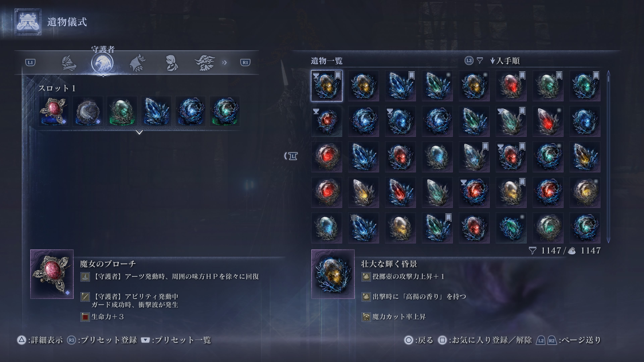644x362 pixels.
Task: Click the L1 previous character button
Action: [31, 63]
